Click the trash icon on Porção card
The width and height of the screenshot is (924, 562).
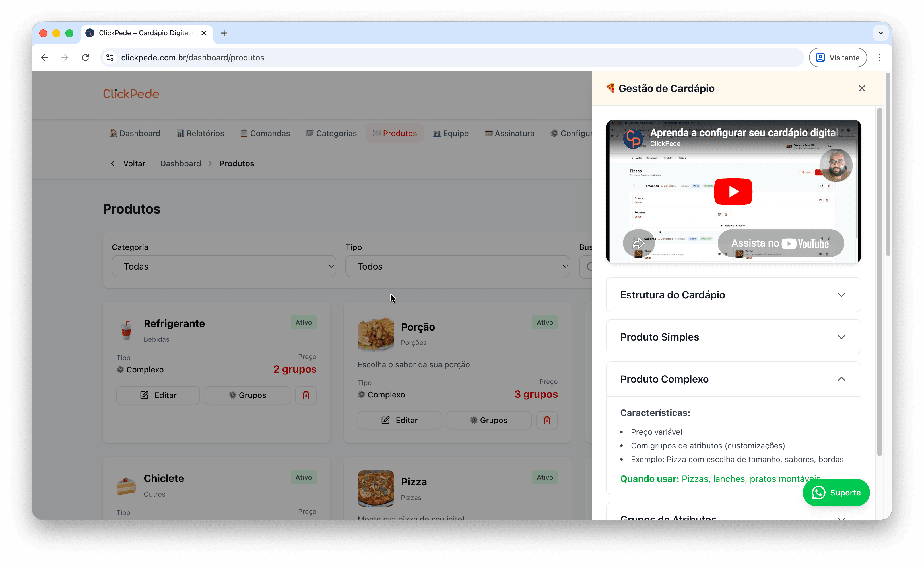(547, 420)
